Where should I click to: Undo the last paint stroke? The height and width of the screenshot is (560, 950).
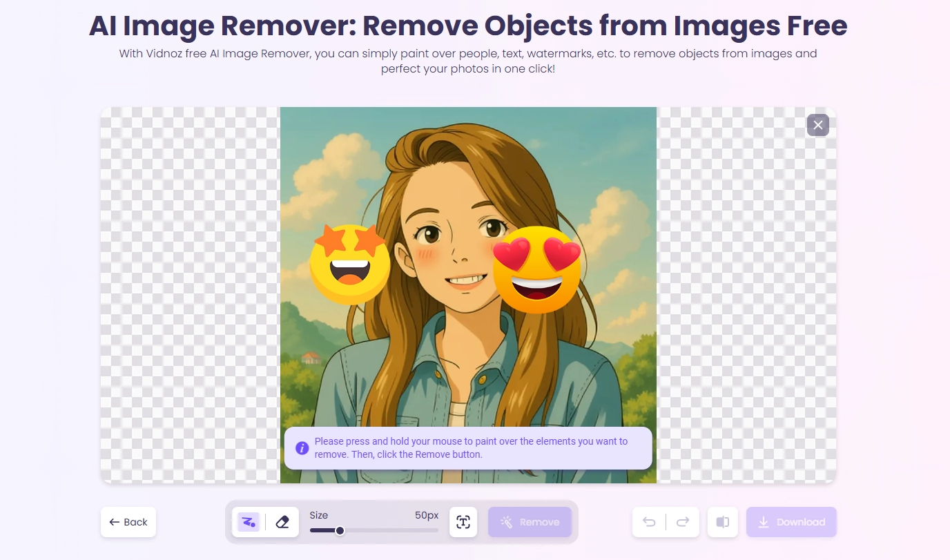pos(649,522)
